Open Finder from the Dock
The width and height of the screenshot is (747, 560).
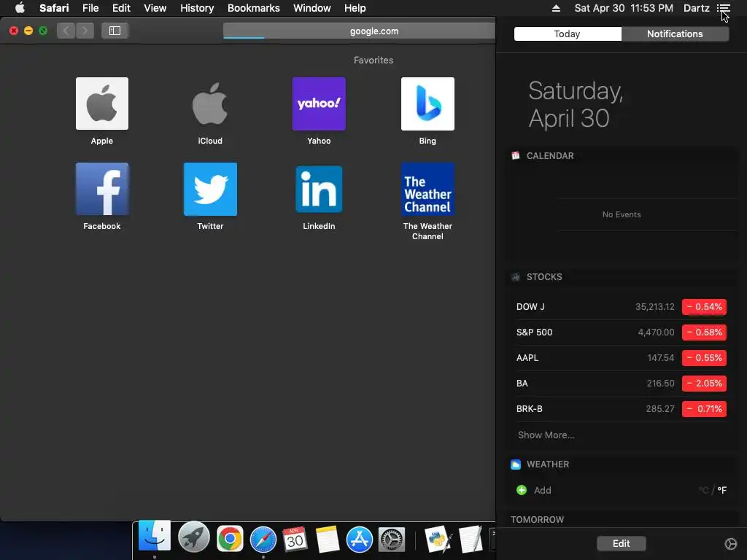[155, 537]
